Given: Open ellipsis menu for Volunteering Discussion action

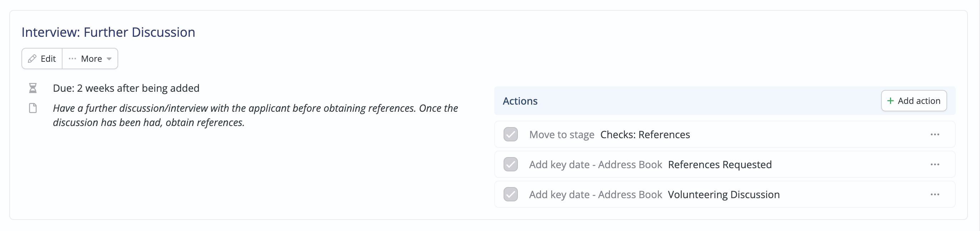Looking at the screenshot, I should click(x=935, y=195).
